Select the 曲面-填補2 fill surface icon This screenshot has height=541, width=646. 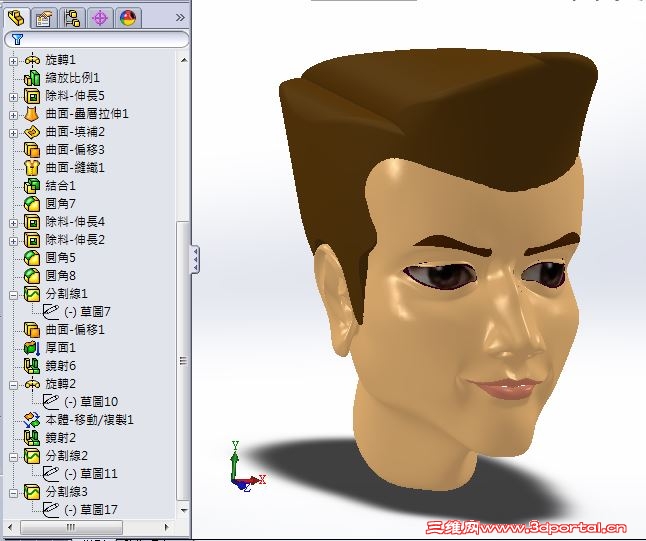click(32, 132)
